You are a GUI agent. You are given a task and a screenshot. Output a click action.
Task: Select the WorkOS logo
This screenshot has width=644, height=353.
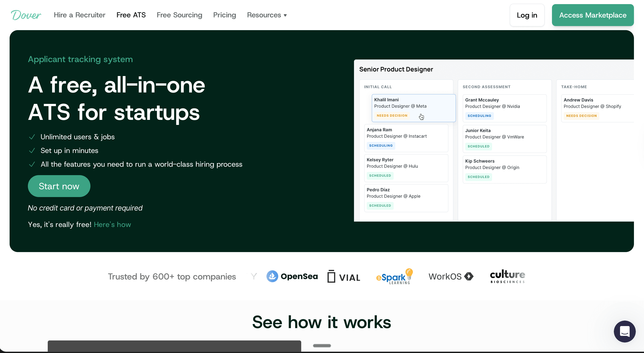(451, 277)
